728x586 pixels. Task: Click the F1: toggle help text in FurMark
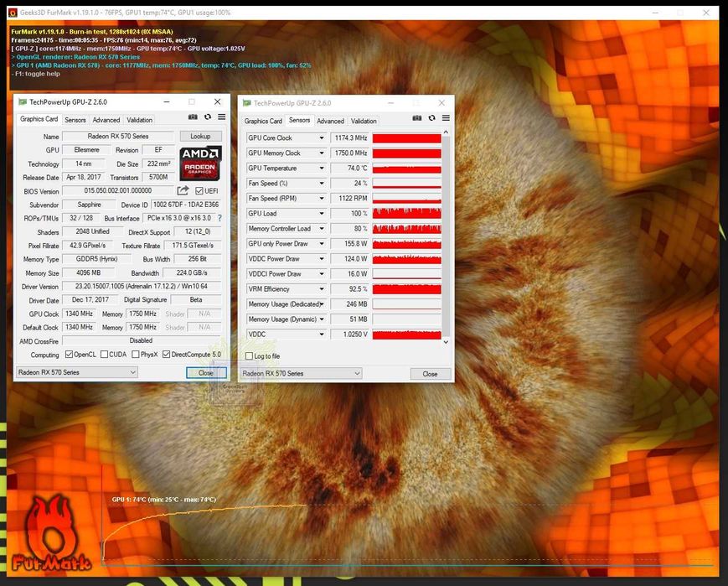click(x=37, y=74)
